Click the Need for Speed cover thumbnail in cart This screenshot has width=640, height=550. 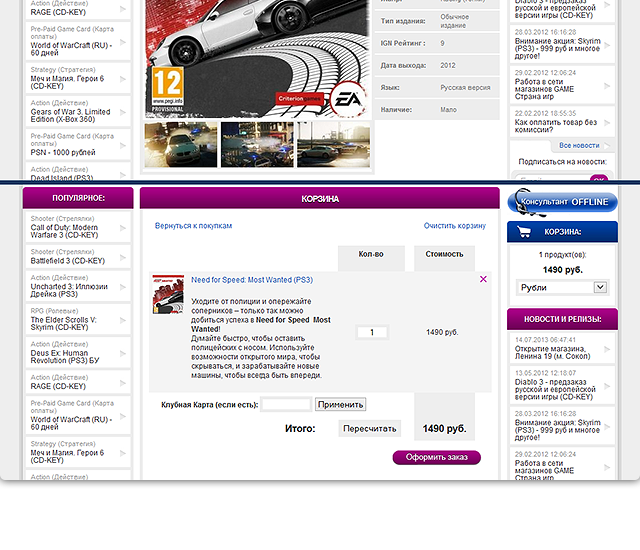tap(167, 296)
